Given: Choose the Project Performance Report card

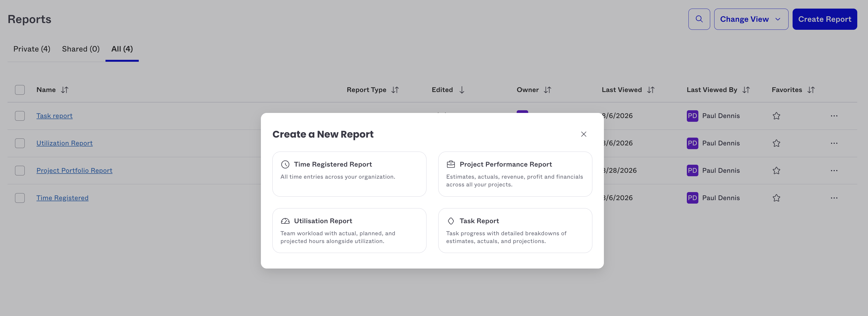Looking at the screenshot, I should click(515, 174).
